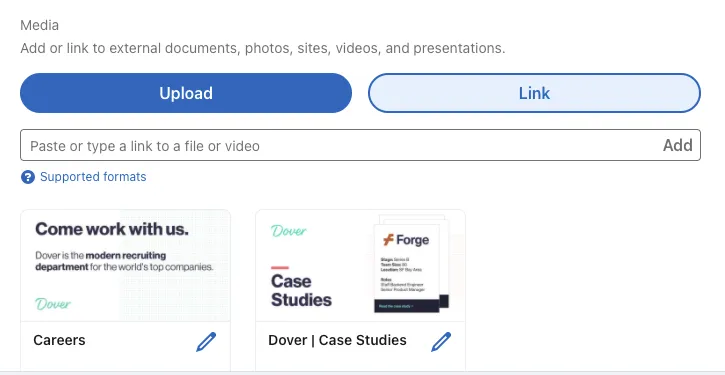
Task: Click the Upload media button
Action: [186, 93]
